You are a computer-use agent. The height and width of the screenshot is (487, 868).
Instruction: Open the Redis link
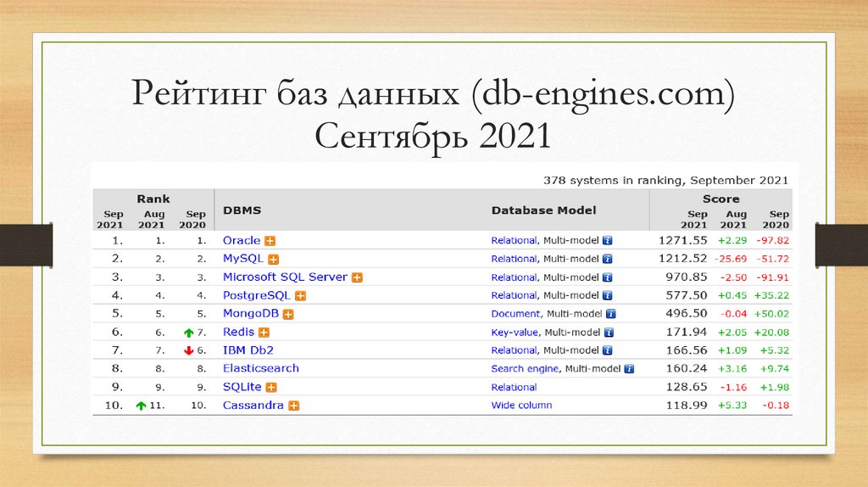tap(238, 332)
